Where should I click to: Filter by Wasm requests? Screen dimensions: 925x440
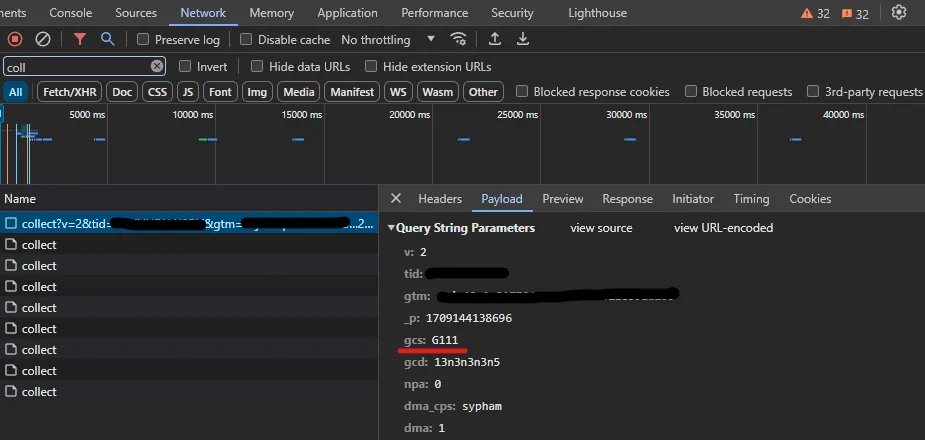pyautogui.click(x=438, y=91)
